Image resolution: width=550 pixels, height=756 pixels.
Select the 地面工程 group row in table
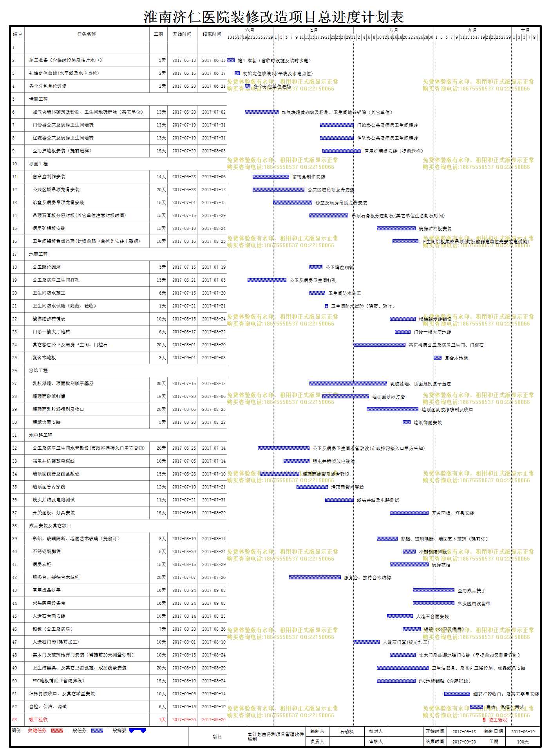click(119, 254)
